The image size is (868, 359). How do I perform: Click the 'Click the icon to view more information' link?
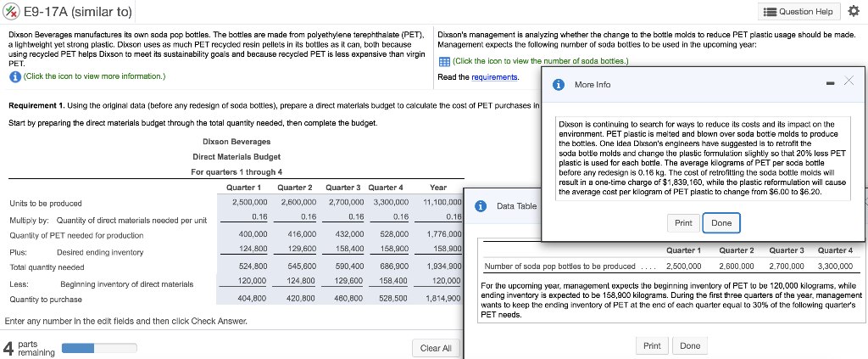point(94,76)
